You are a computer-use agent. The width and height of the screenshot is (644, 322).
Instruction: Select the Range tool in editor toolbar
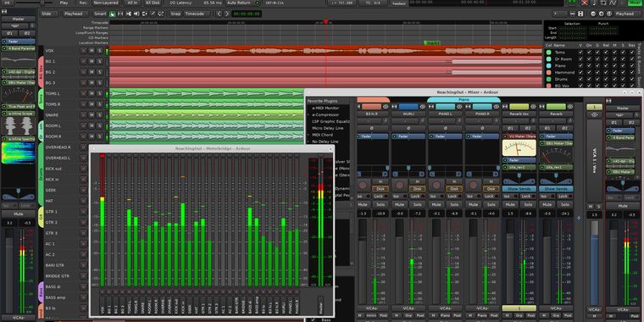coord(120,14)
